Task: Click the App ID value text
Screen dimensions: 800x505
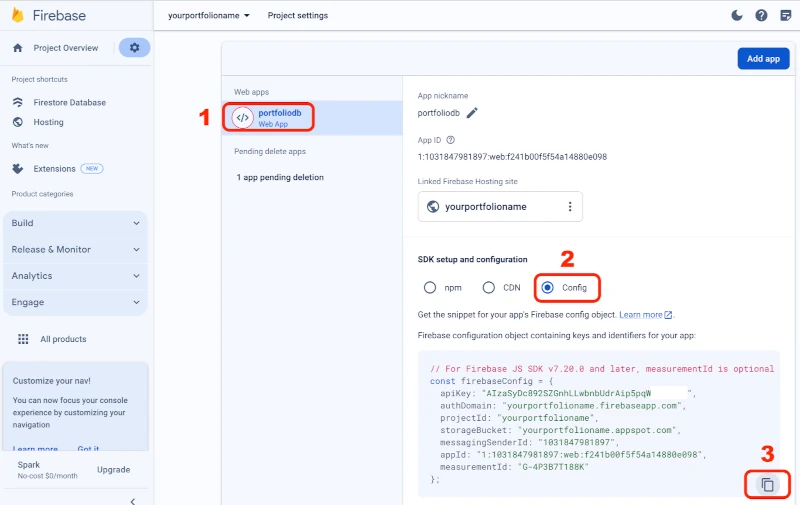Action: [x=512, y=157]
